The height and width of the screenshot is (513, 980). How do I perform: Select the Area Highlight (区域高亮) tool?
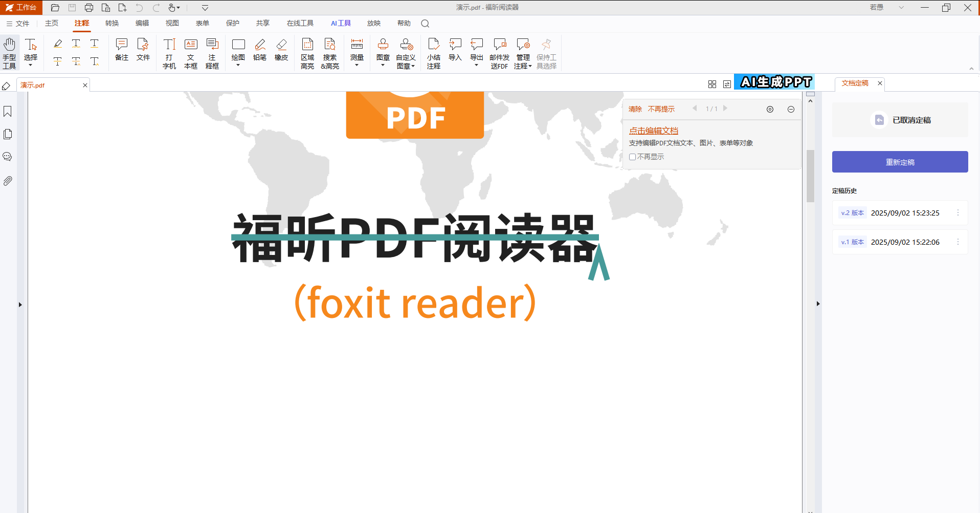(307, 53)
